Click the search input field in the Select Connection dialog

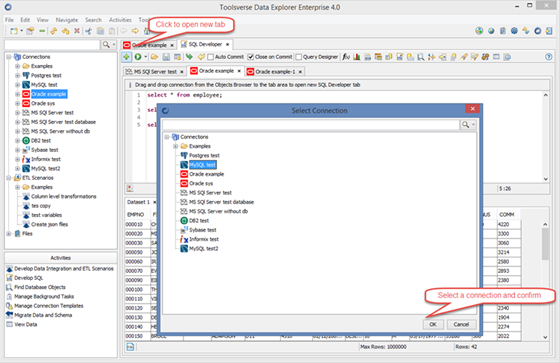coord(311,124)
